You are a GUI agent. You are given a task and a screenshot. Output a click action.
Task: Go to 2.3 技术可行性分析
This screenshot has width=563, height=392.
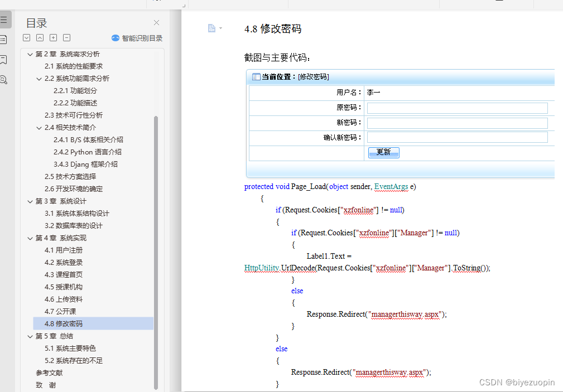point(74,115)
